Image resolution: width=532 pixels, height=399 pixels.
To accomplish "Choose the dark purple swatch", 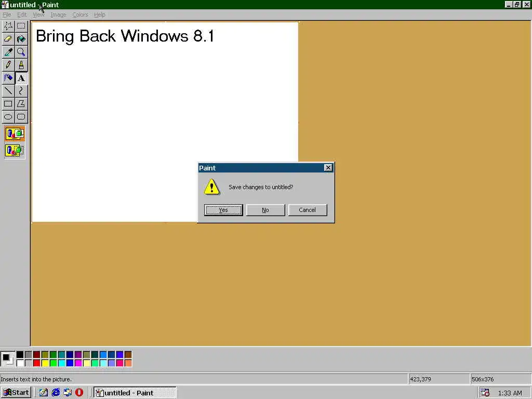I will (x=78, y=355).
